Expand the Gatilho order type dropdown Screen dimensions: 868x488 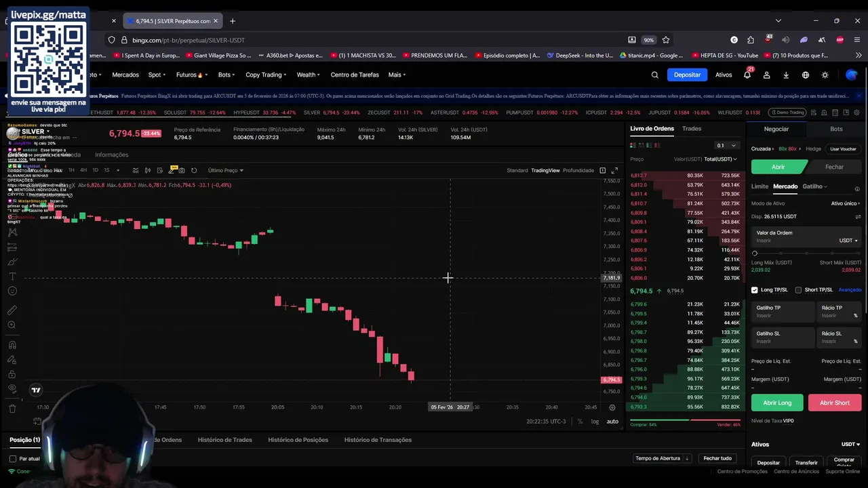click(814, 186)
